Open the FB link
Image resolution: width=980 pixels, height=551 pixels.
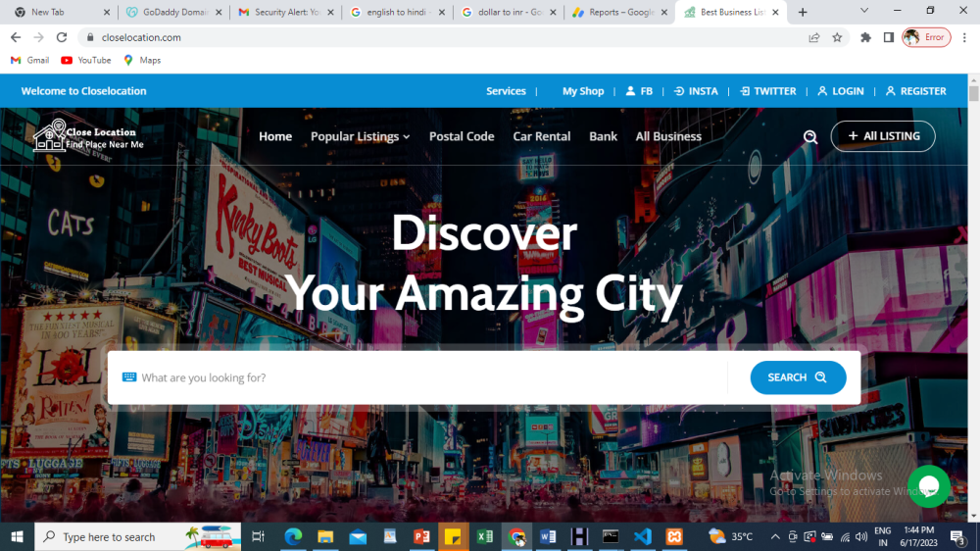pos(639,90)
